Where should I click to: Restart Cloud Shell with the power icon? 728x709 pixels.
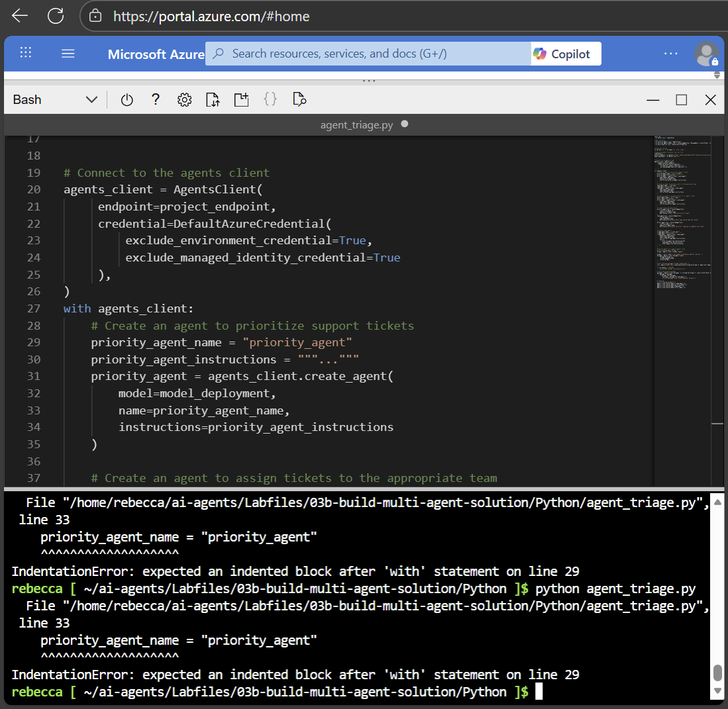[x=127, y=100]
